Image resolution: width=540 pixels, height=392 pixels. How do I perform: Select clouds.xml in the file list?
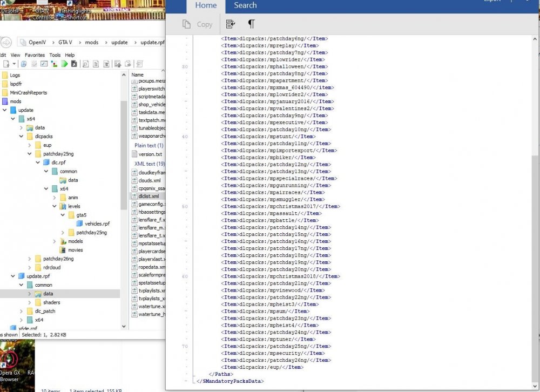coord(150,180)
